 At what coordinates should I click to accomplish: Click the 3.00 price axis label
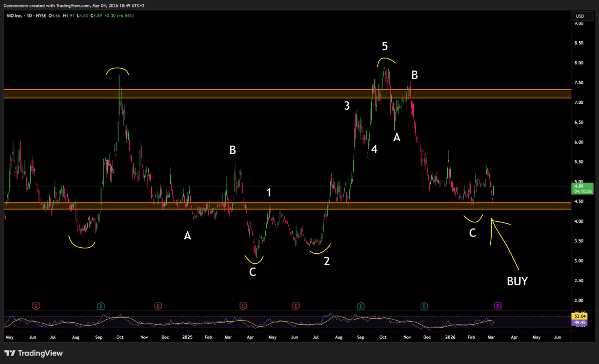tap(579, 261)
